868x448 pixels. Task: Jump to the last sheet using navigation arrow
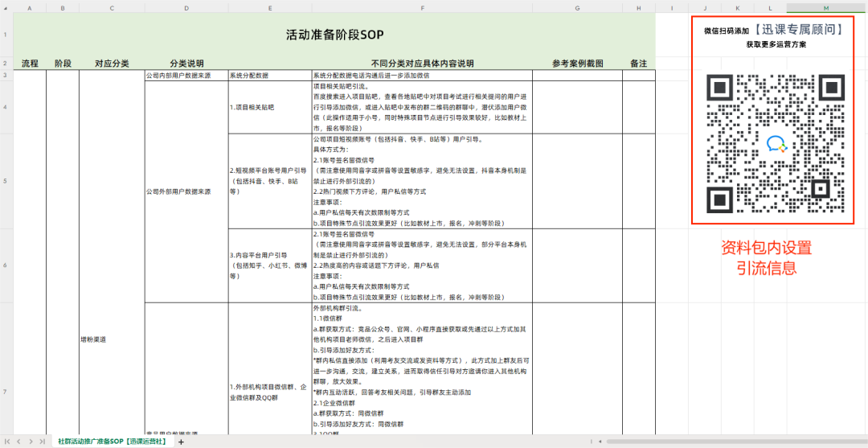click(x=42, y=442)
